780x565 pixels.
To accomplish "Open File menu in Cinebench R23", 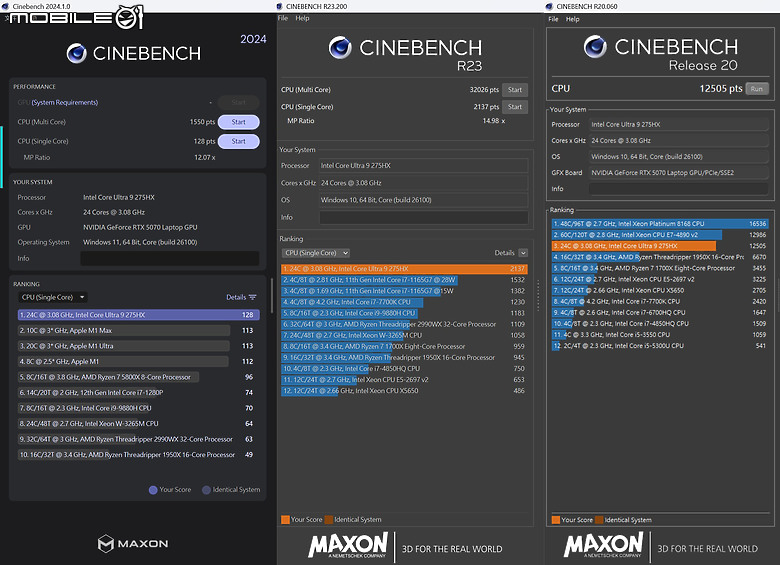I will coord(283,18).
